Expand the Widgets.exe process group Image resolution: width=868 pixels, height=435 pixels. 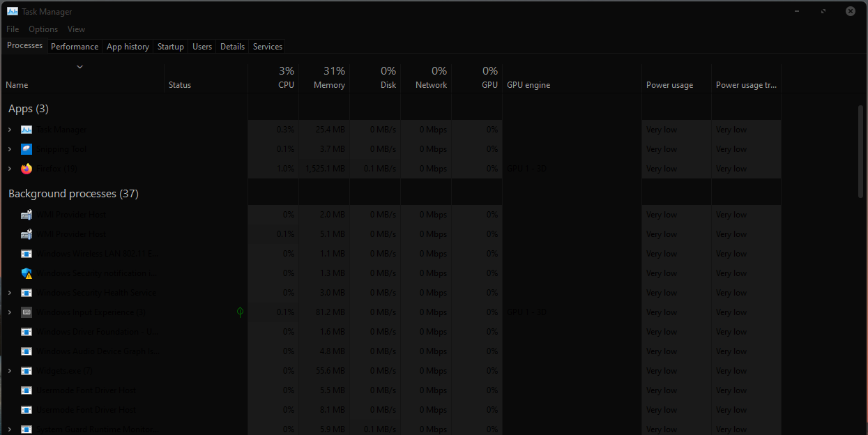tap(9, 370)
